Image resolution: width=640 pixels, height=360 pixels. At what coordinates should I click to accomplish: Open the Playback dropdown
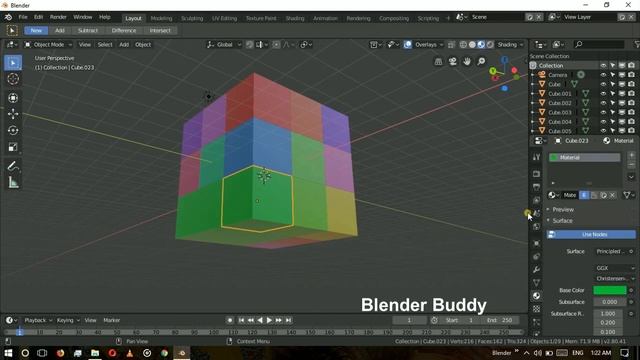tap(38, 320)
